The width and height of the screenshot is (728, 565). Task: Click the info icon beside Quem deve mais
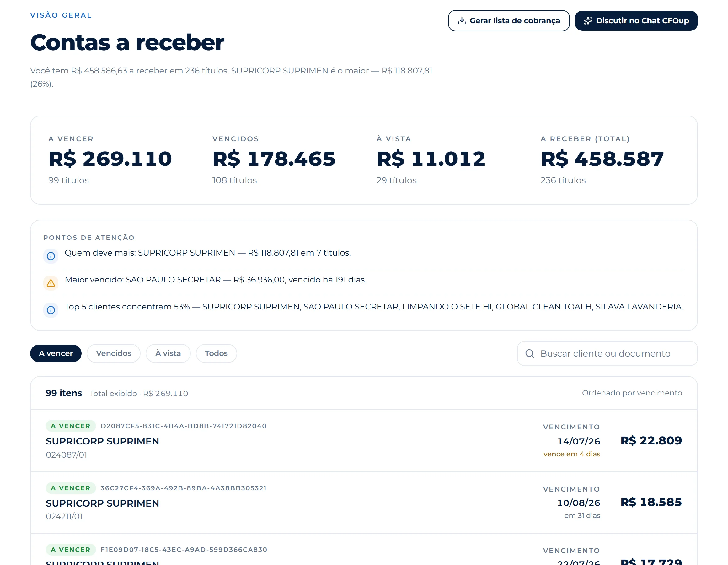(51, 256)
